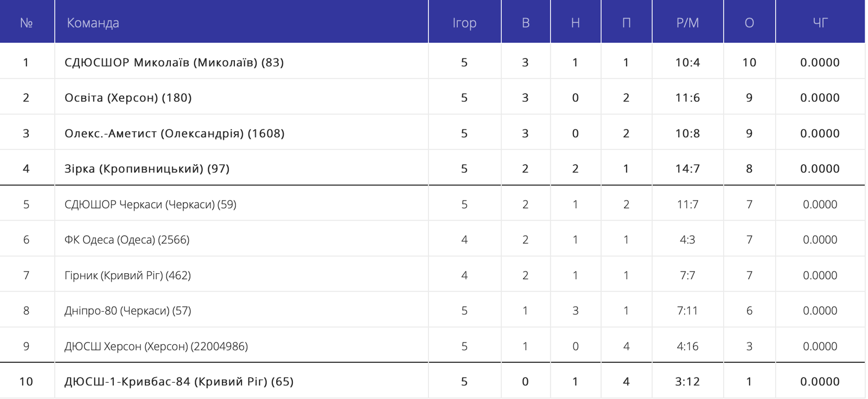The width and height of the screenshot is (868, 399).
Task: Open ДЮСШ-1-Кривбас-84 team entry
Action: tap(178, 382)
